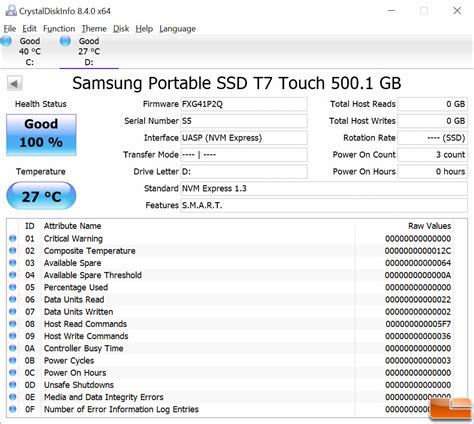Click the Interface field UASP (NVM Express)
Image resolution: width=474 pixels, height=424 pixels.
point(244,138)
